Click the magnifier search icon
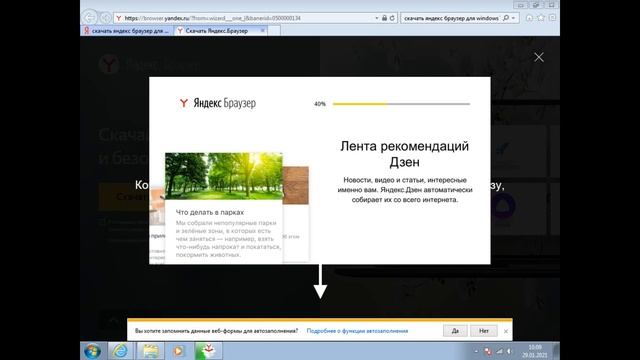 (506, 18)
